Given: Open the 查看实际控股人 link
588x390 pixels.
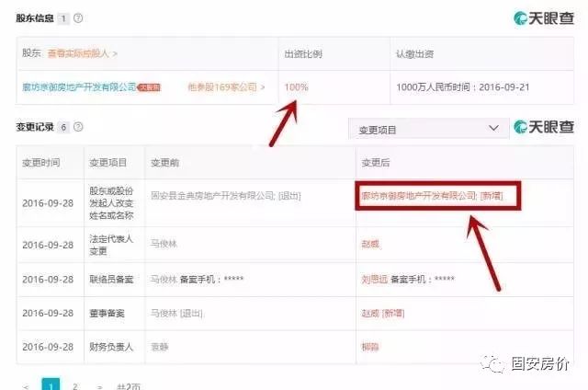Looking at the screenshot, I should pyautogui.click(x=82, y=53).
